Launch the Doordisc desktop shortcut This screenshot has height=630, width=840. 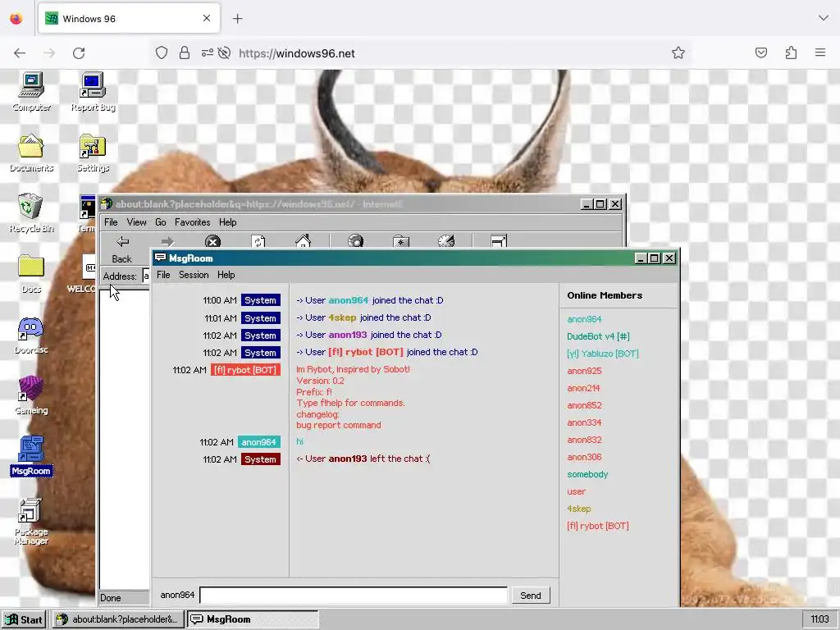click(x=31, y=335)
